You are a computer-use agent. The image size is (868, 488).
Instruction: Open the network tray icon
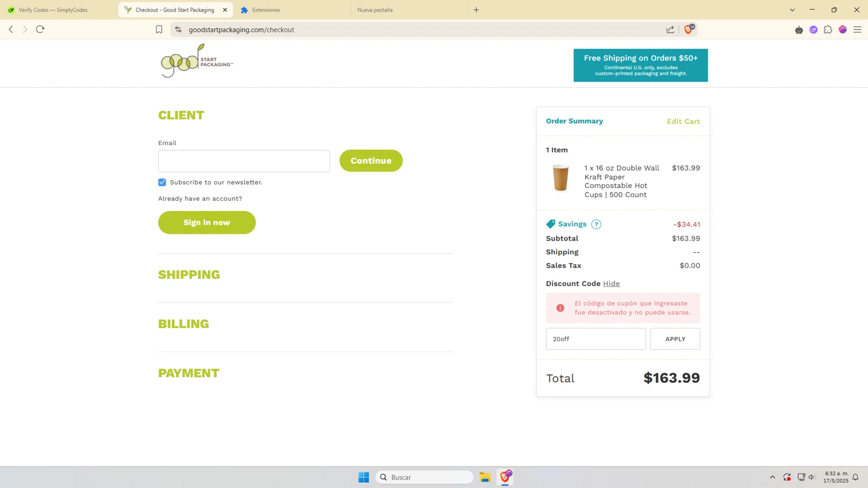801,477
